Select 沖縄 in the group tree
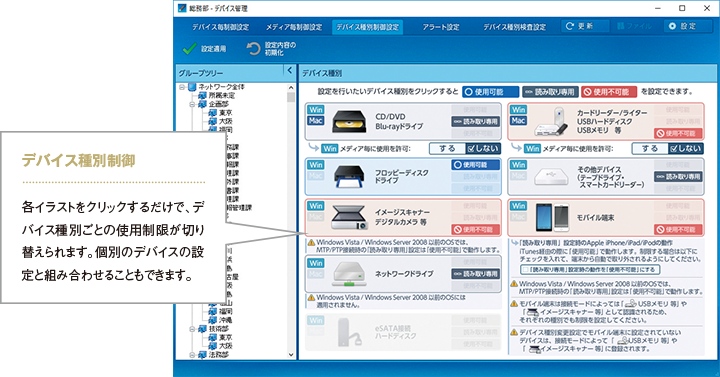The width and height of the screenshot is (720, 377). tap(225, 320)
